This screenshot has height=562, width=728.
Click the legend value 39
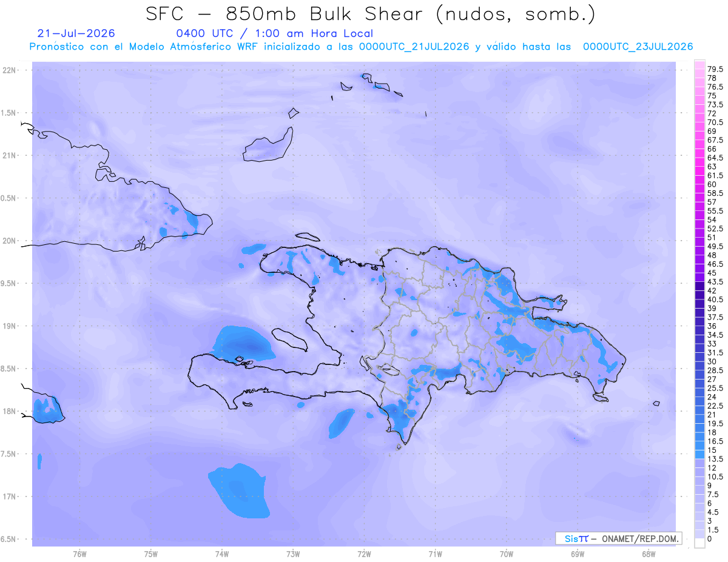point(712,308)
